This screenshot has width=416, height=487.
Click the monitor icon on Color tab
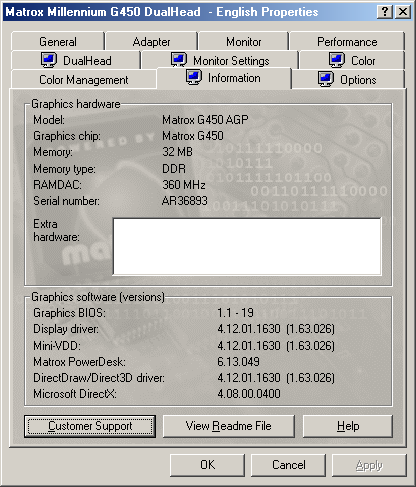point(337,60)
